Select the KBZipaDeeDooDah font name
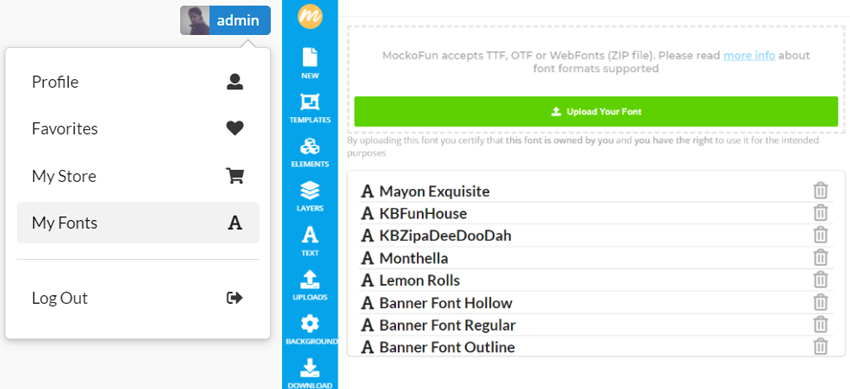Image resolution: width=850 pixels, height=389 pixels. (x=445, y=236)
